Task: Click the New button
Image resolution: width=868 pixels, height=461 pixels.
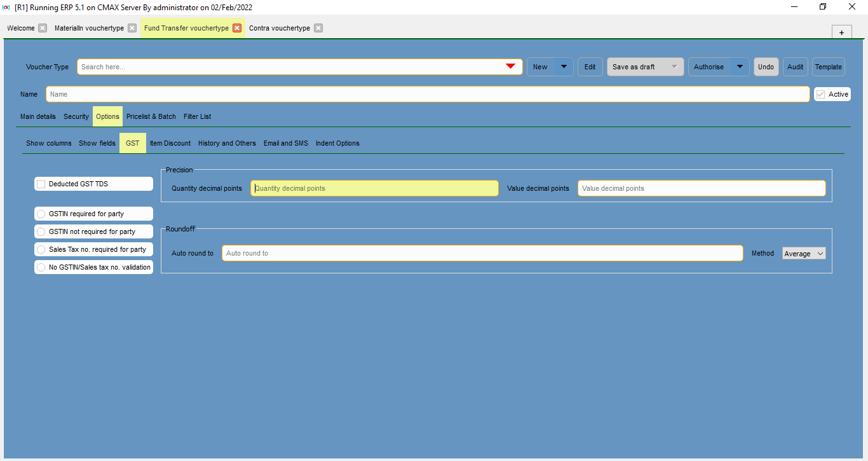Action: 541,67
